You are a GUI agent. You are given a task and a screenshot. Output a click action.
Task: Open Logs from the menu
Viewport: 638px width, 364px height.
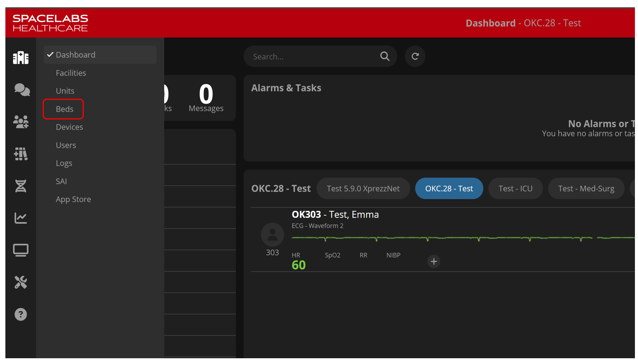coord(64,163)
